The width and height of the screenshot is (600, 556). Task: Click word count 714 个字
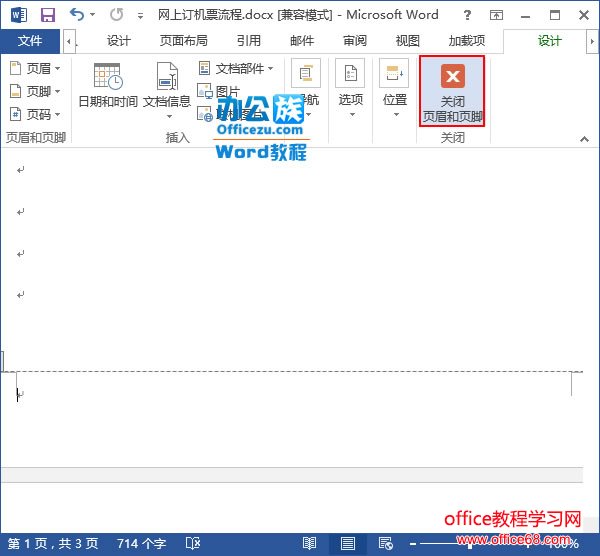(x=141, y=543)
